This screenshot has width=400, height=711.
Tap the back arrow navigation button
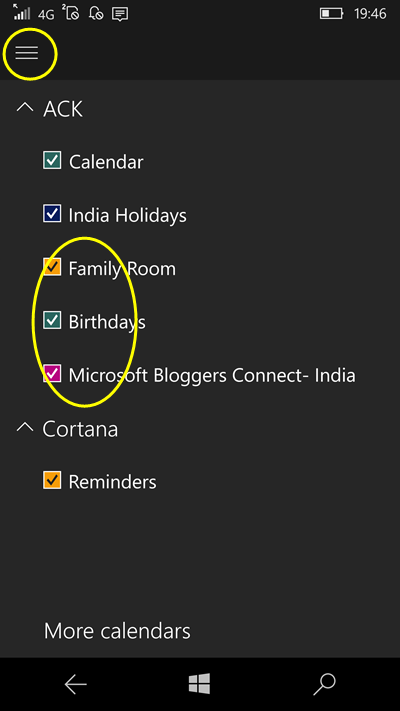pyautogui.click(x=75, y=684)
